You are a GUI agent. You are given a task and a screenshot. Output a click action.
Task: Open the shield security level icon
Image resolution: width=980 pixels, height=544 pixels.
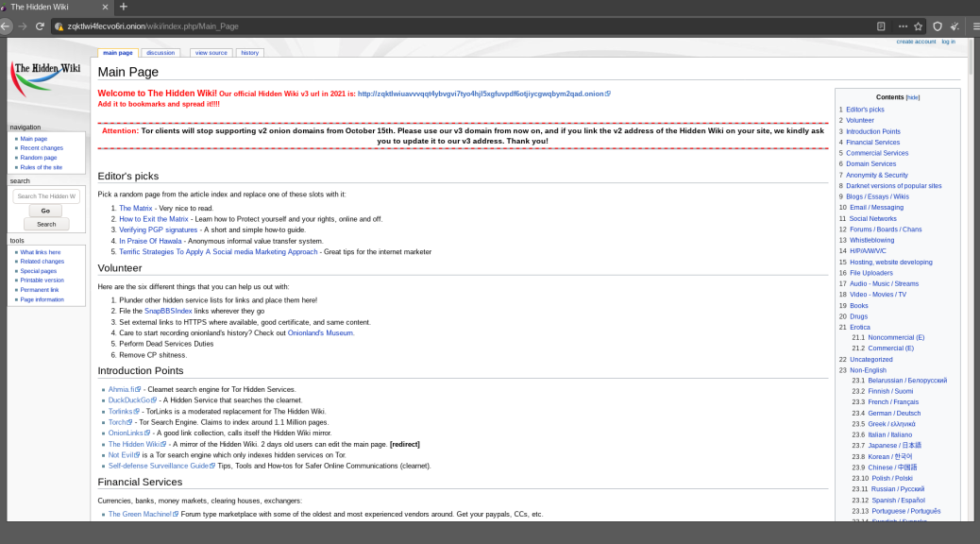tap(938, 26)
